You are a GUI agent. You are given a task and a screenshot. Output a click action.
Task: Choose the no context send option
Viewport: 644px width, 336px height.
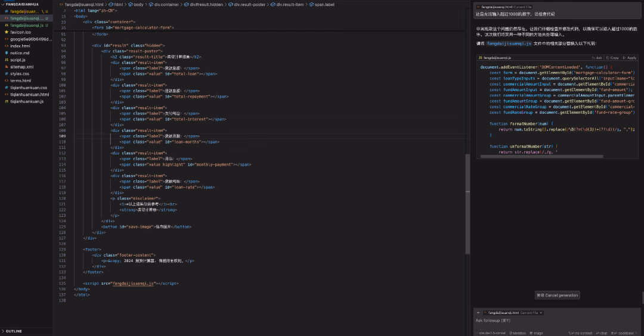[x=580, y=333]
